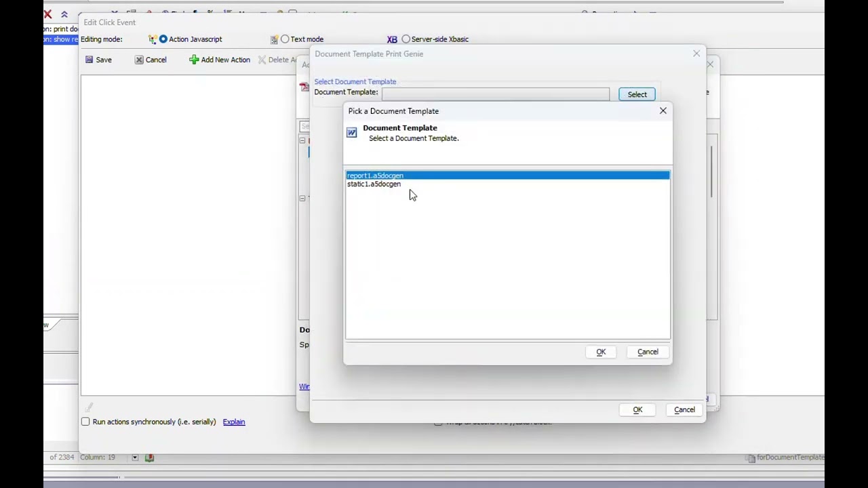Click the red book icon in the status bar
Viewport: 868px width, 488px height.
pyautogui.click(x=149, y=457)
